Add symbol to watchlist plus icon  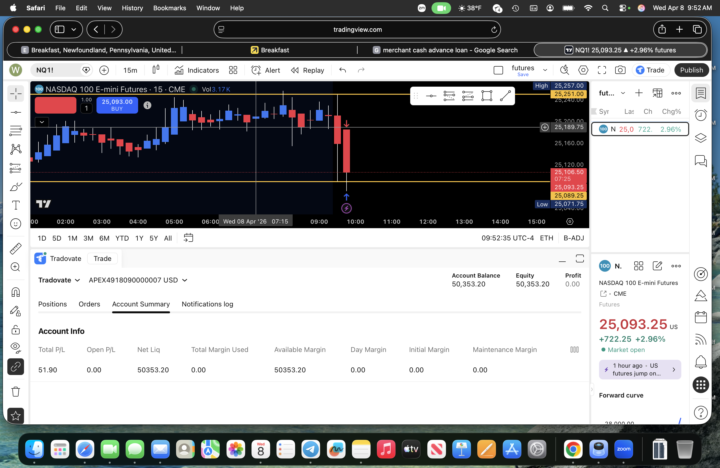pos(639,93)
